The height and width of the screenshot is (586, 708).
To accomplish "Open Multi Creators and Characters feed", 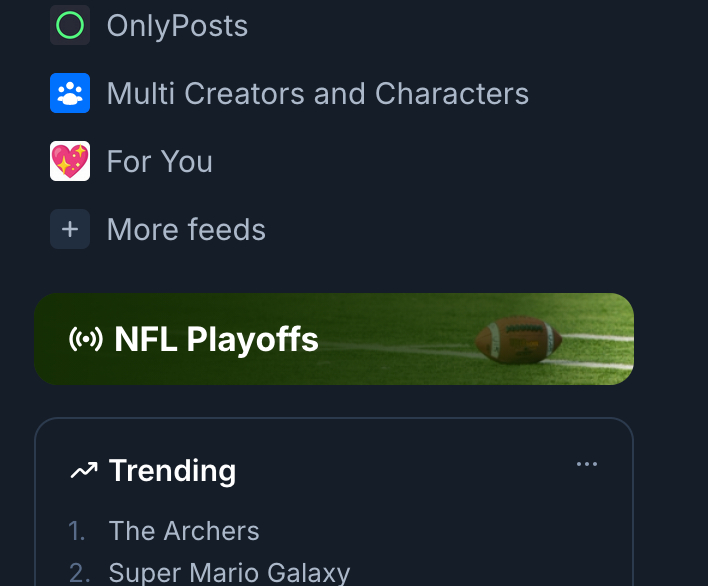I will 317,94.
